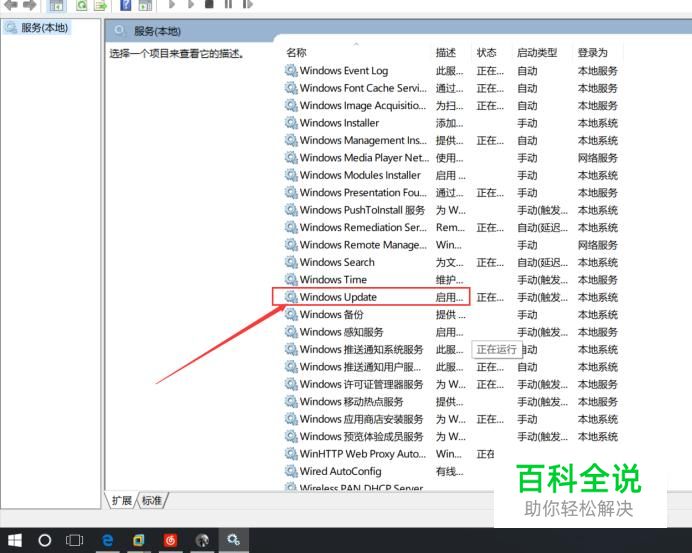The height and width of the screenshot is (553, 692).
Task: Click the Services gears taskbar icon
Action: [x=233, y=540]
